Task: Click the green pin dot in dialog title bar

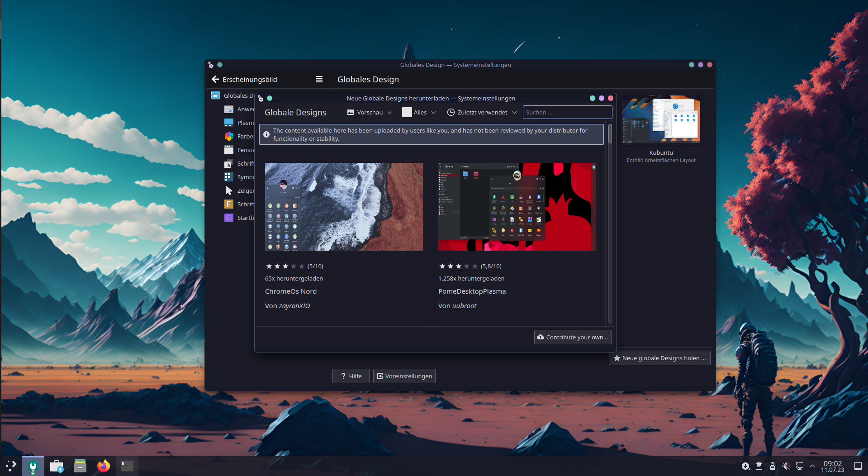Action: tap(270, 98)
